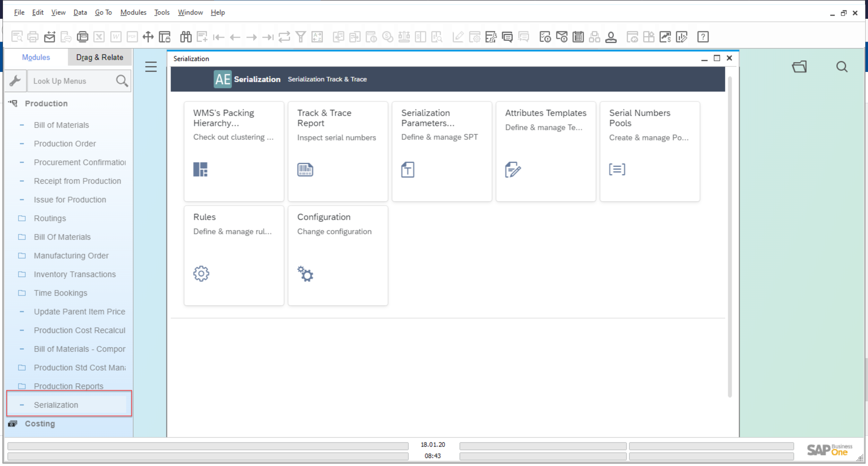Viewport: 868px width, 466px height.
Task: Expand the Routings folder
Action: point(50,218)
